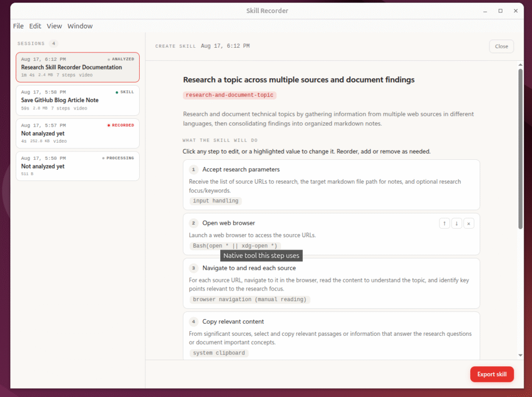The width and height of the screenshot is (532, 397).
Task: Move step 2 down with arrow icon
Action: [x=456, y=224]
